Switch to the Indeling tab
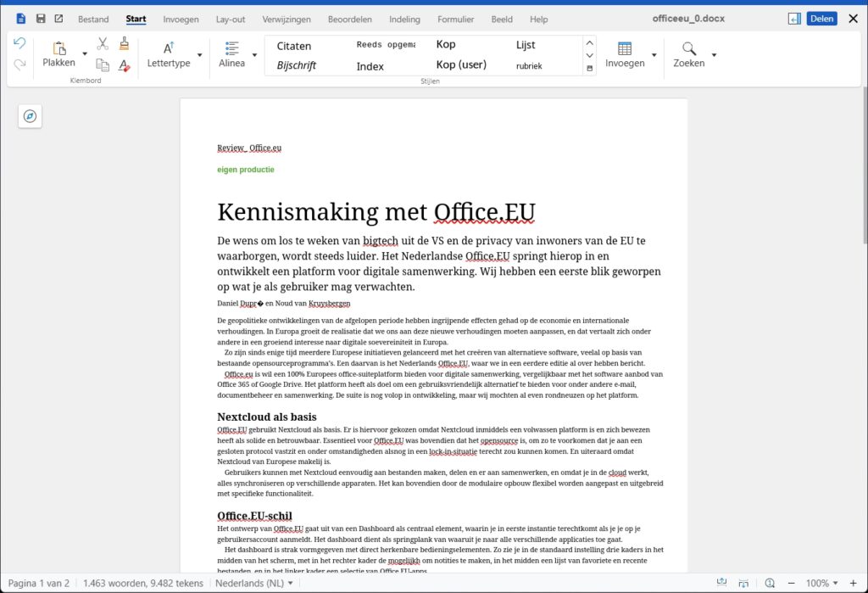Screen dimensions: 868x593 point(404,20)
